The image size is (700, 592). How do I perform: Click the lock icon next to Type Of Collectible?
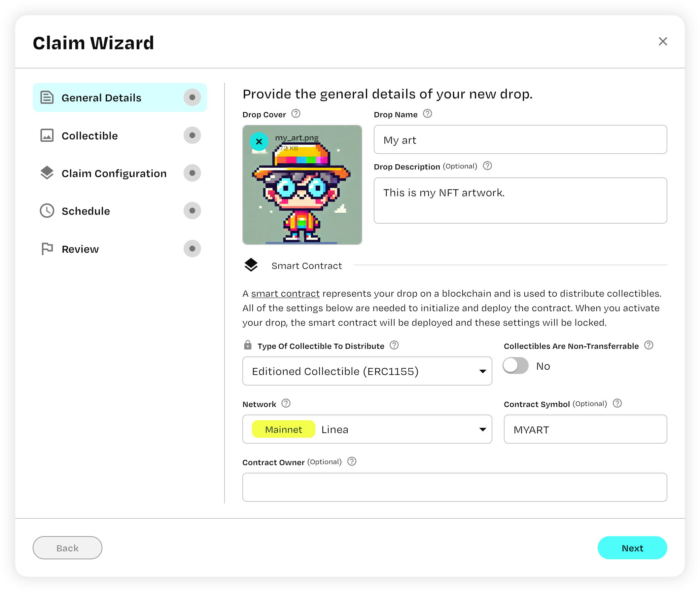click(248, 345)
